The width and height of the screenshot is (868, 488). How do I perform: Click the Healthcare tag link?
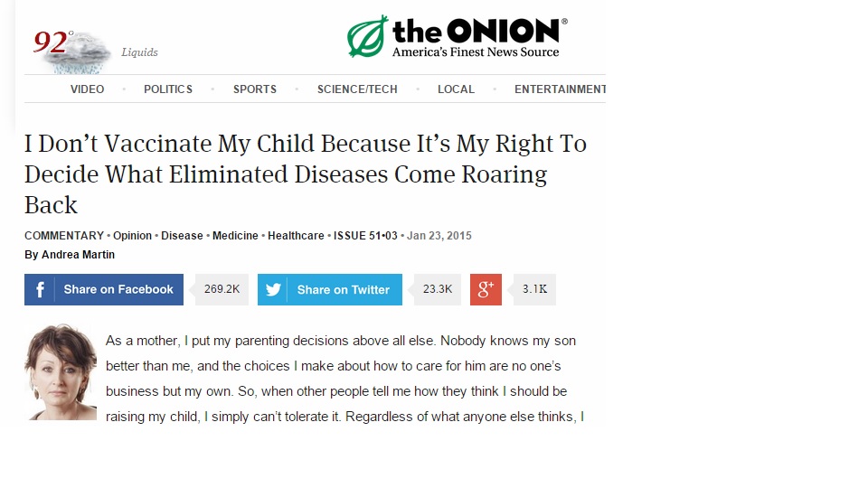tap(296, 236)
